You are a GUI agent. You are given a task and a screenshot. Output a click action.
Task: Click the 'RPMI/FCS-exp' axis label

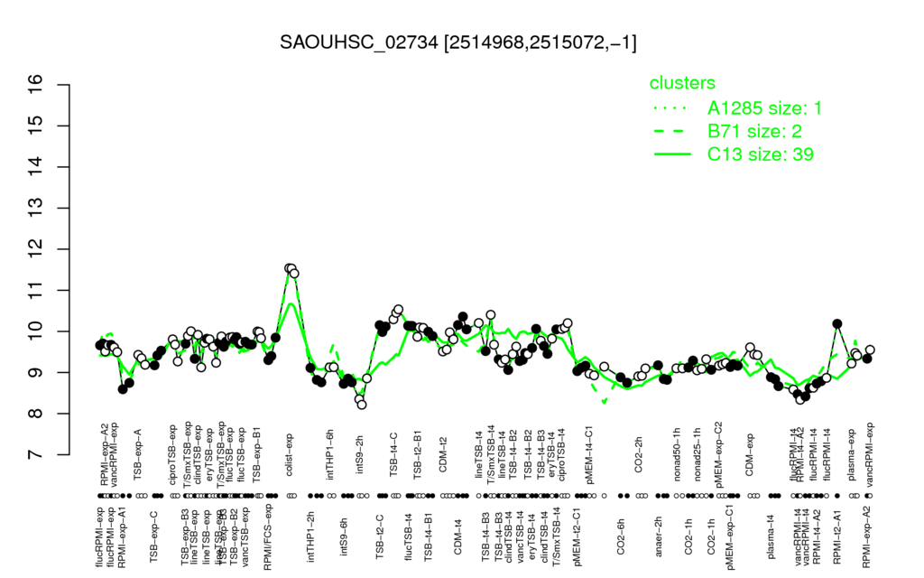[267, 537]
